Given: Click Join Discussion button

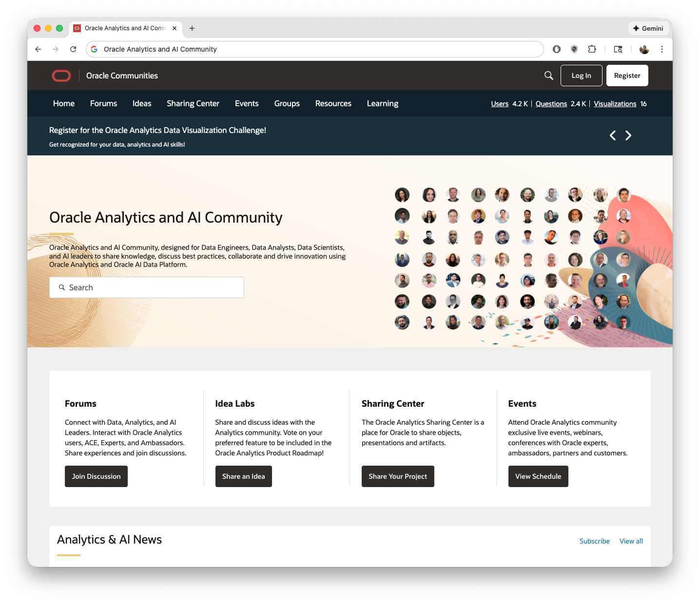Looking at the screenshot, I should tap(96, 476).
